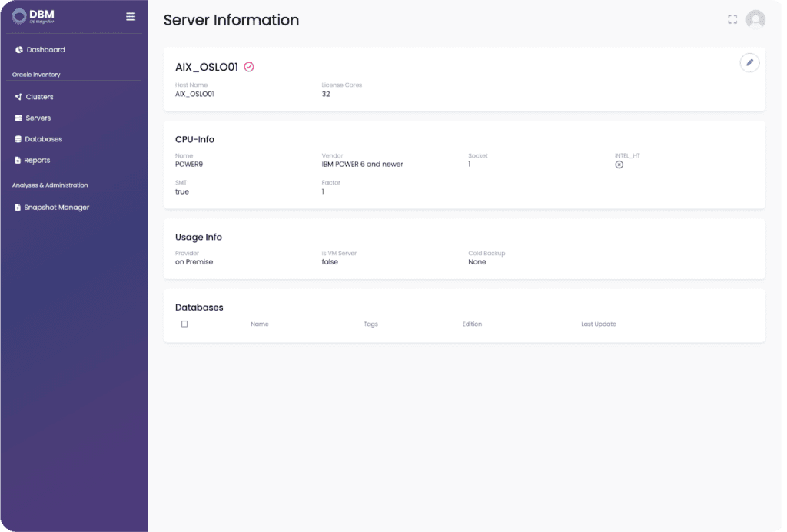Screen dimensions: 787x532
Task: Click the pencil edit button for AIX_OSLO01
Action: point(749,63)
